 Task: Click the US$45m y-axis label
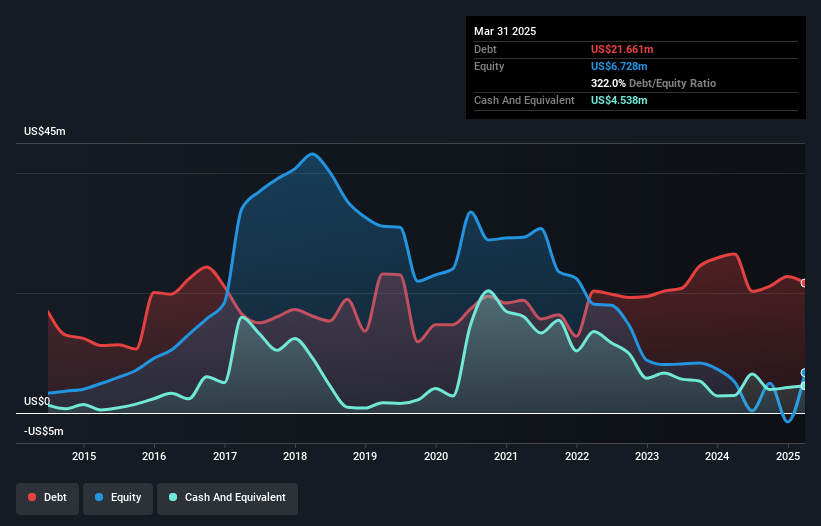coord(45,131)
